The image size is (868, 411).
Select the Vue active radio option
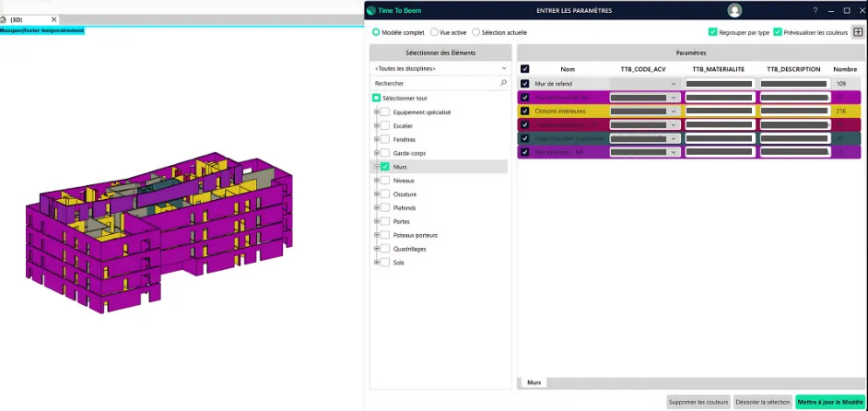(x=434, y=32)
